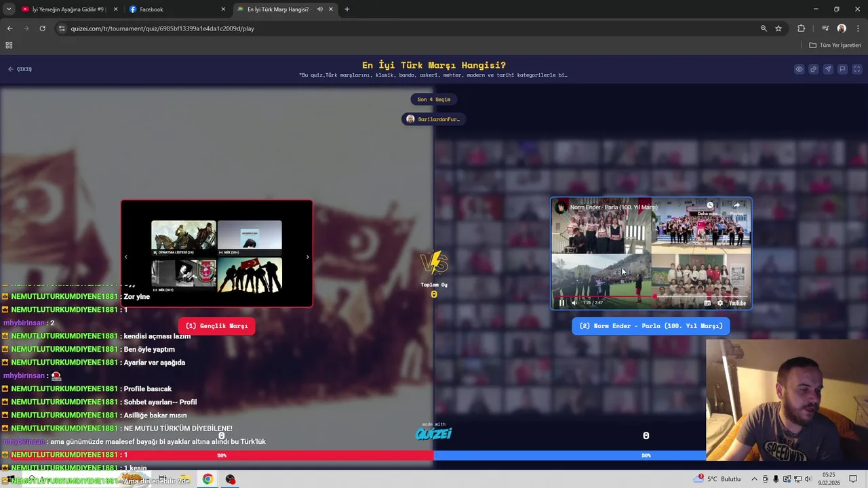Screen dimensions: 868x488
Task: Click the copy link icon in quiz header
Action: click(x=813, y=69)
